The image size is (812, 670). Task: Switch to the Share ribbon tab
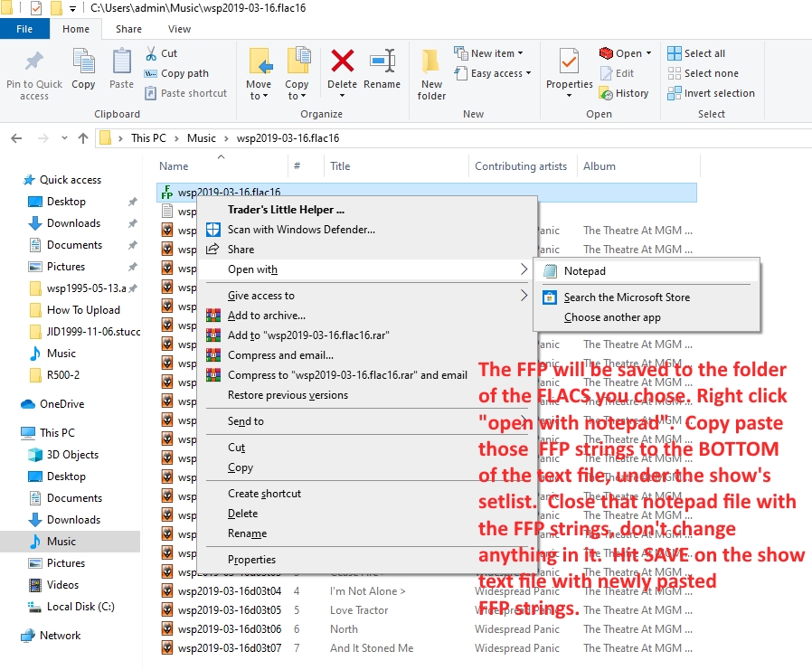[x=128, y=29]
